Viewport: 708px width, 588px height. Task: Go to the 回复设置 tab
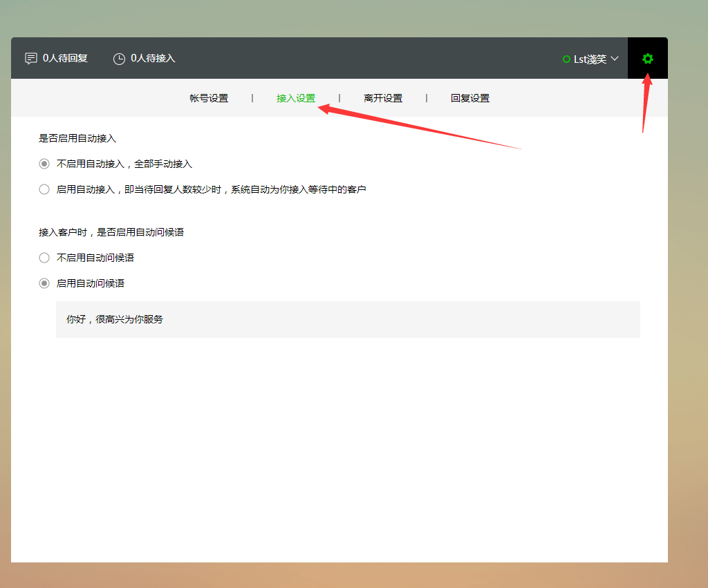coord(470,98)
